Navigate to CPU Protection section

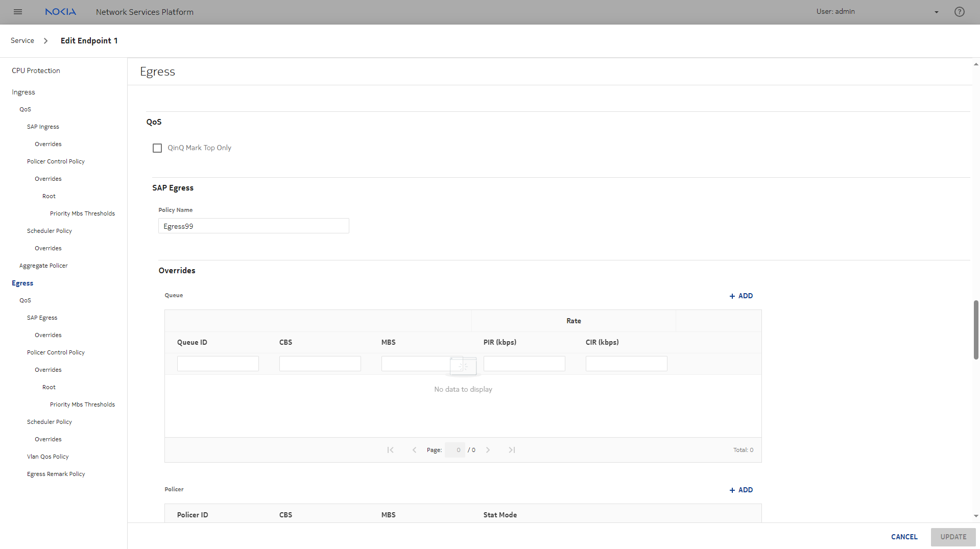(x=36, y=71)
